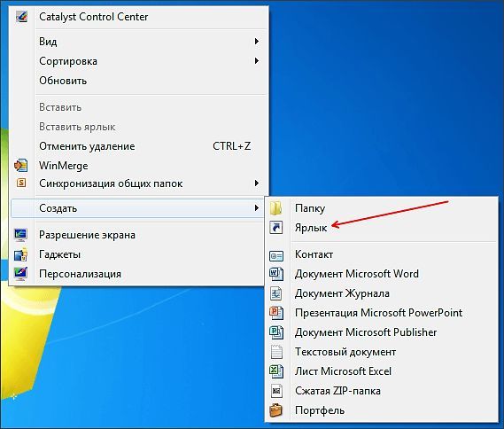Click the shortcut arrow icon for Ярлык
The width and height of the screenshot is (504, 429).
(276, 228)
